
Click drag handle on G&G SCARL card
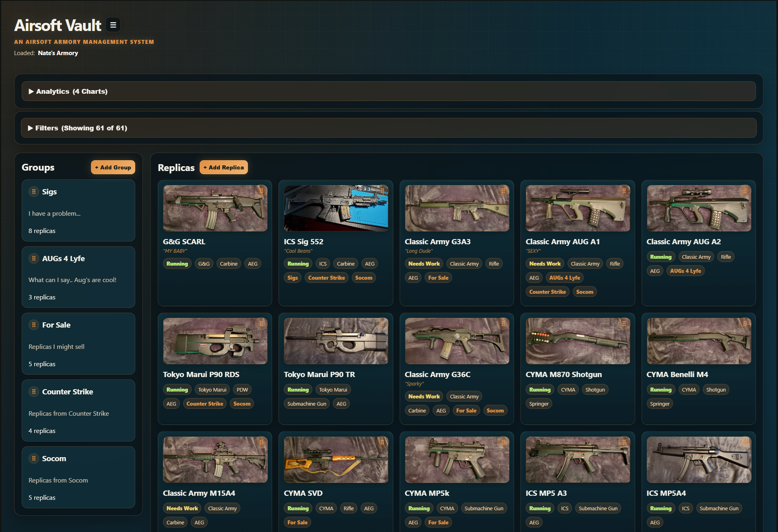click(x=261, y=191)
